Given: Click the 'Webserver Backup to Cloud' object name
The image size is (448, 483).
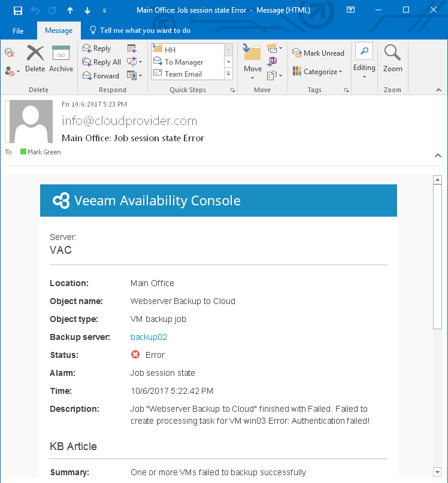Looking at the screenshot, I should 183,301.
